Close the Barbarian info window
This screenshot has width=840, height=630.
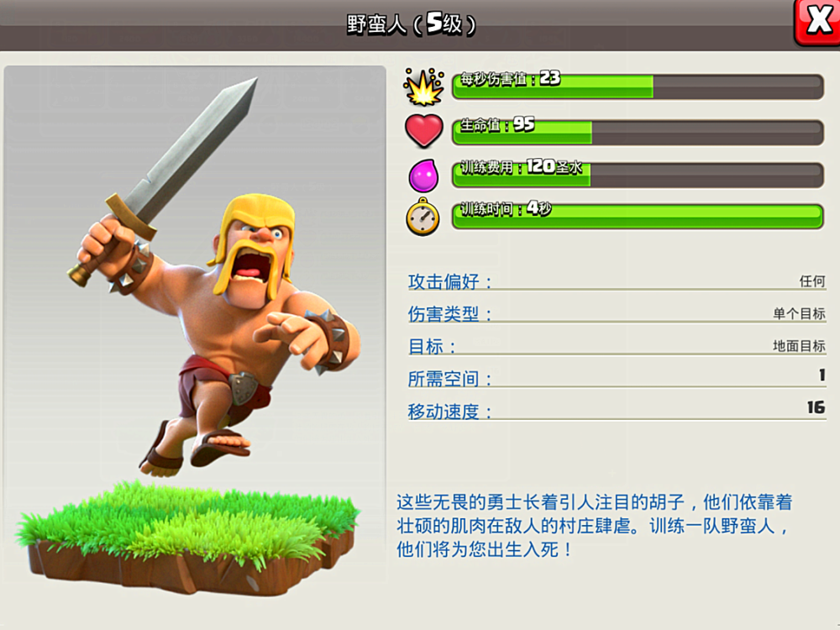[x=817, y=22]
